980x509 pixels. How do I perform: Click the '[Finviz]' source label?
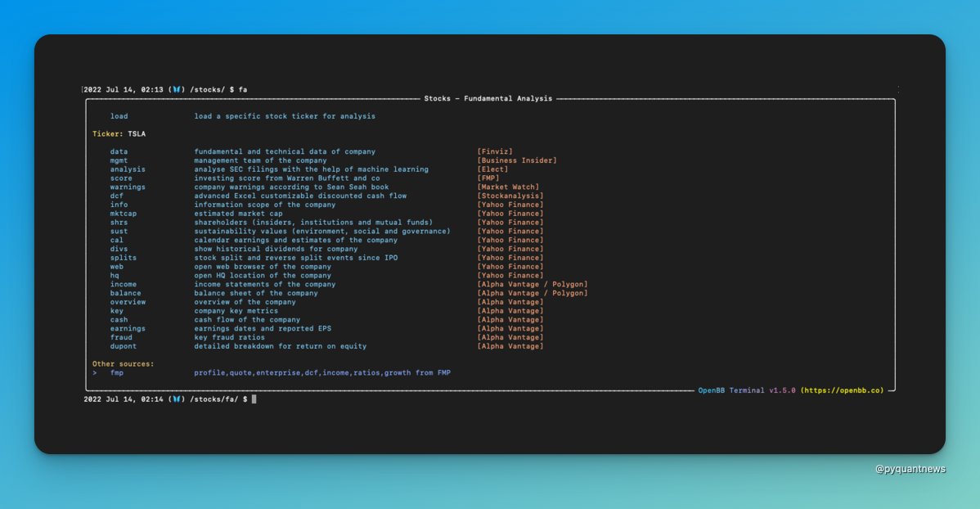[x=495, y=151]
